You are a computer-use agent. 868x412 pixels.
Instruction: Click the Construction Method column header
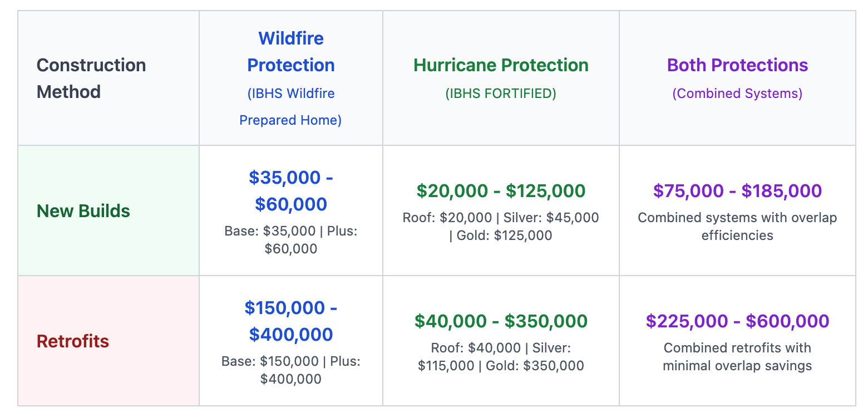[x=91, y=79]
